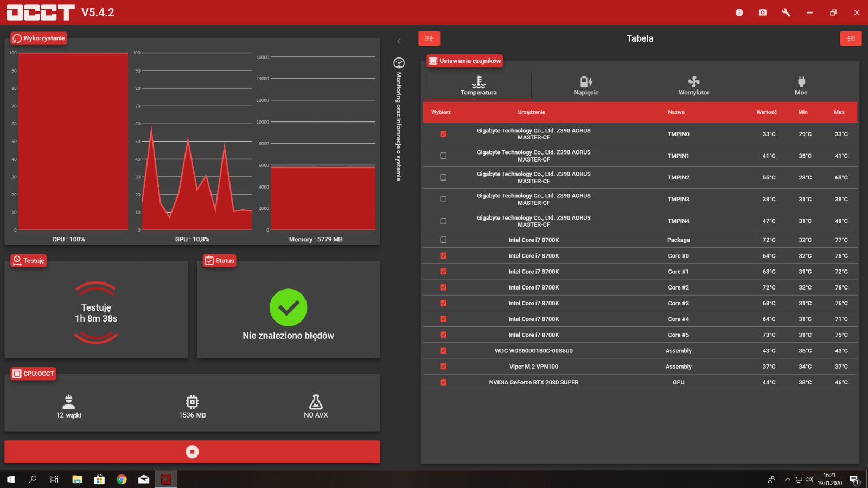Collapse the left panel with chevron arrow
Screen dimensions: 868x488
pos(399,41)
